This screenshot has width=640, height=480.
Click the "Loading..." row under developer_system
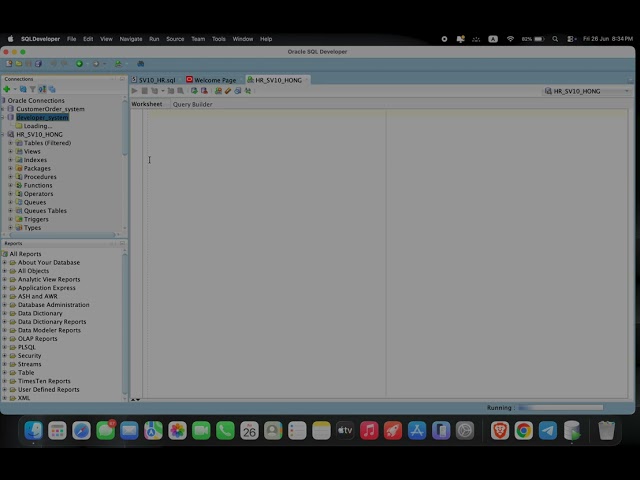tap(38, 126)
